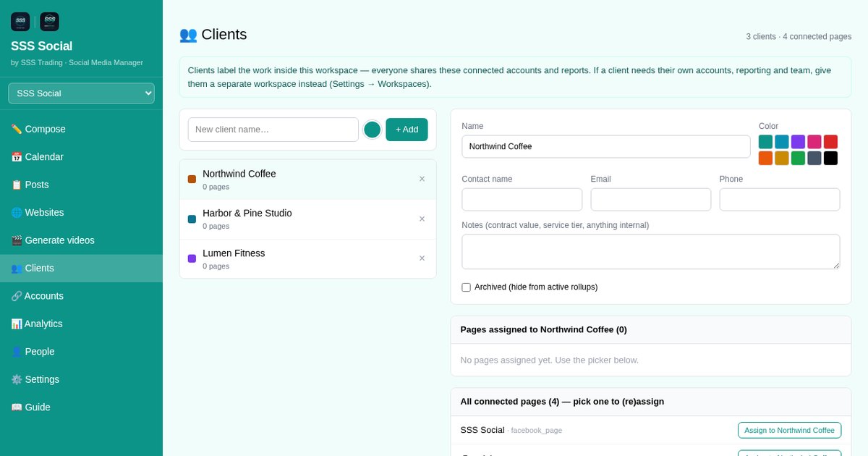Remove Lumen Fitness with its X icon
The image size is (868, 456).
422,258
